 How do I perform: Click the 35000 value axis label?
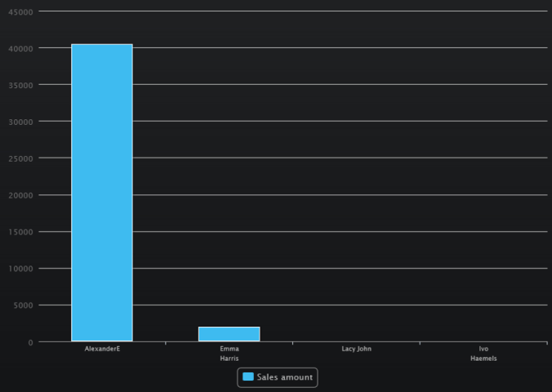(x=21, y=85)
